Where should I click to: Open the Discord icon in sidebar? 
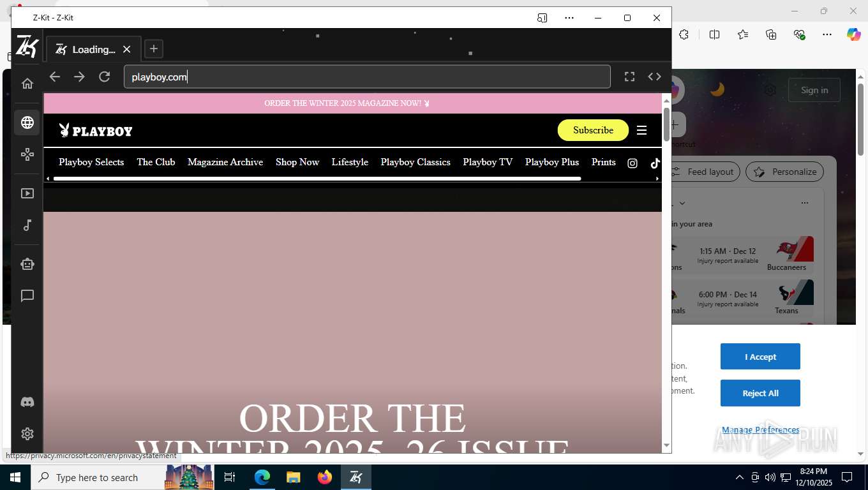27,403
